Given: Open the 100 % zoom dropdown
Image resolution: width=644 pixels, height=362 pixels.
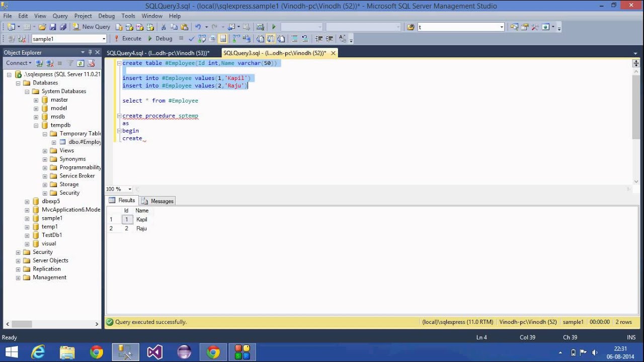Looking at the screenshot, I should (x=130, y=189).
